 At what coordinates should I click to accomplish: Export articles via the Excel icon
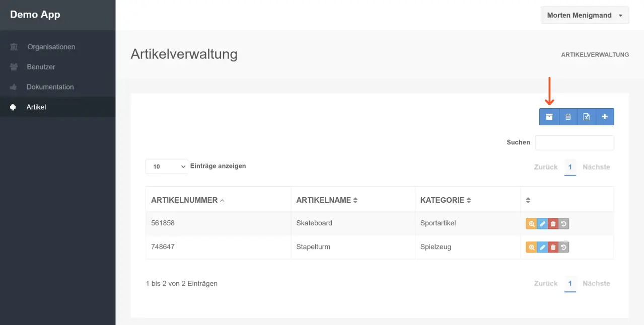click(x=586, y=117)
